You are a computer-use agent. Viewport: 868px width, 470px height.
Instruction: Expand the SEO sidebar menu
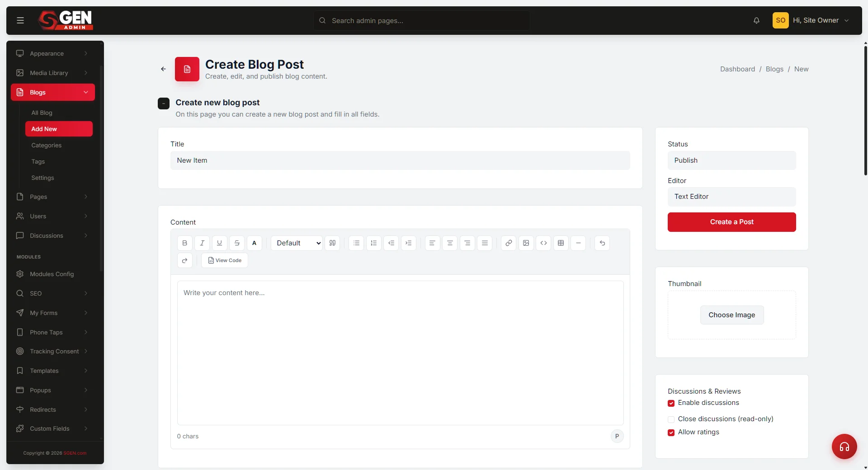53,293
